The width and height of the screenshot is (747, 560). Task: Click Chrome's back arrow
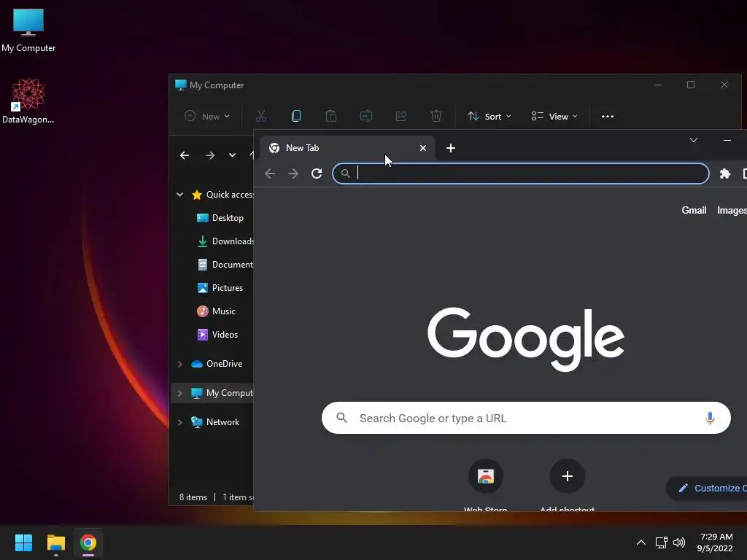click(270, 174)
